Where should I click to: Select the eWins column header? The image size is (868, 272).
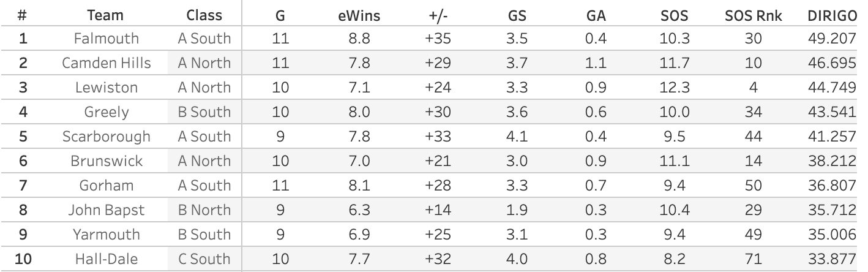(359, 15)
